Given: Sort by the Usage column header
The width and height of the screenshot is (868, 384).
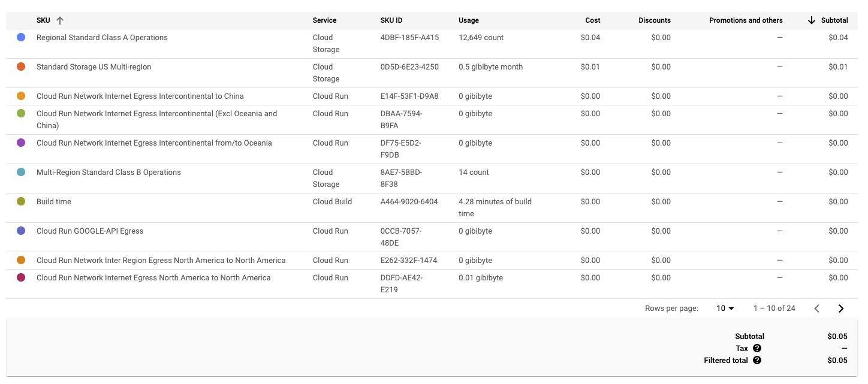Looking at the screenshot, I should pyautogui.click(x=469, y=20).
